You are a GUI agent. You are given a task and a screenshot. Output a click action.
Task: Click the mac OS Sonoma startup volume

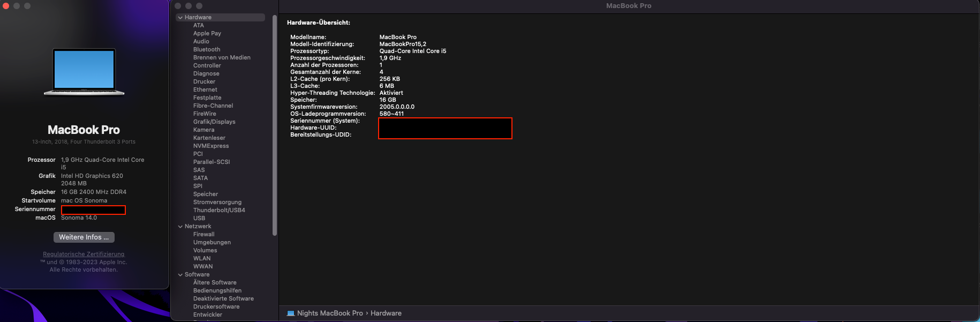84,200
